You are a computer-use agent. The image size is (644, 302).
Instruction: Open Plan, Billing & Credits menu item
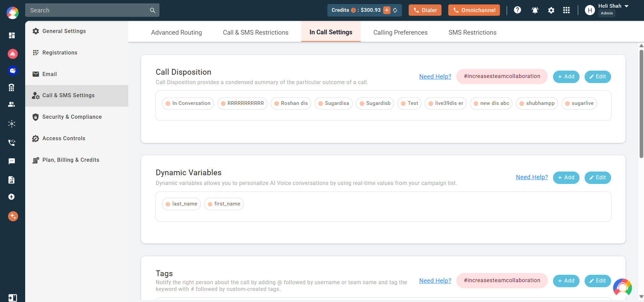click(77, 160)
